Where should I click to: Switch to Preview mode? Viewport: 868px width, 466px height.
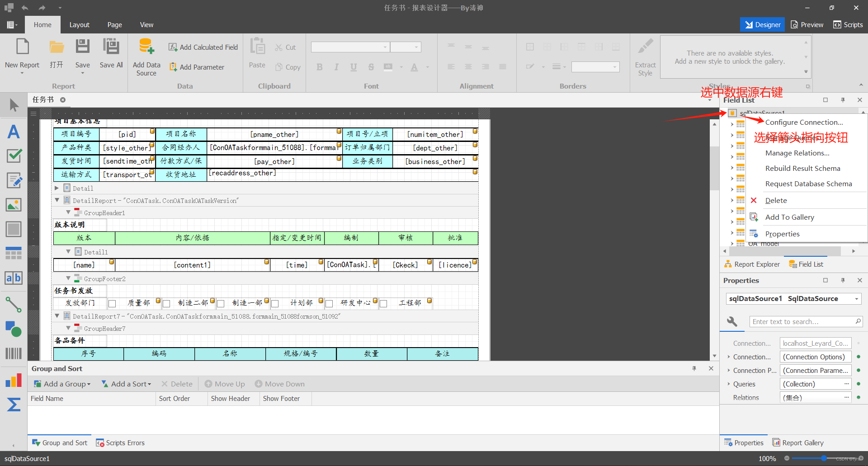tap(807, 25)
